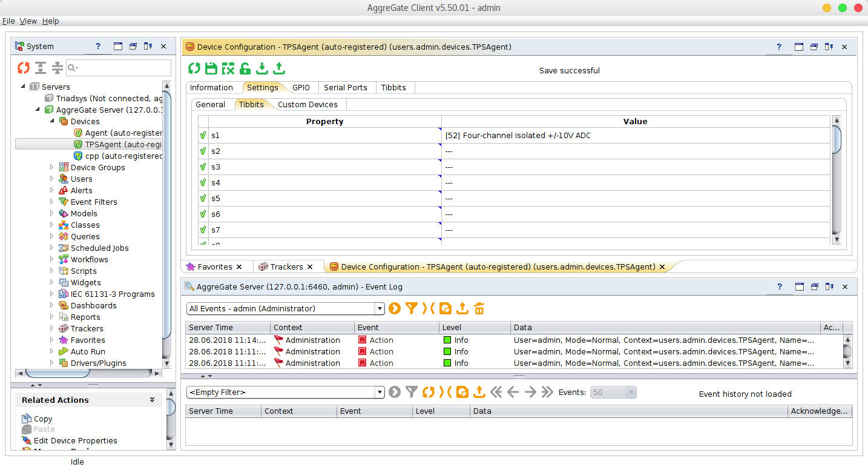This screenshot has width=868, height=467.
Task: Expand the Models tree node
Action: pyautogui.click(x=52, y=213)
